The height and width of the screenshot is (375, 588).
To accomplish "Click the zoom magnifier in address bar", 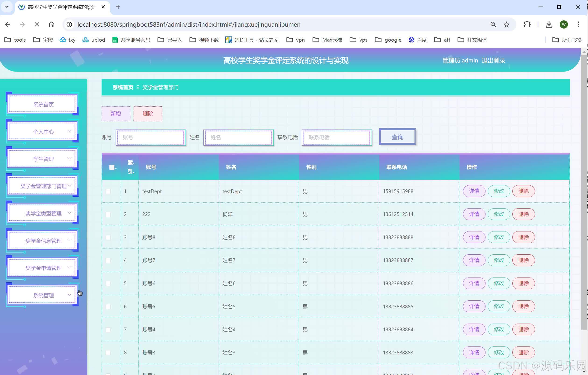I will 493,25.
